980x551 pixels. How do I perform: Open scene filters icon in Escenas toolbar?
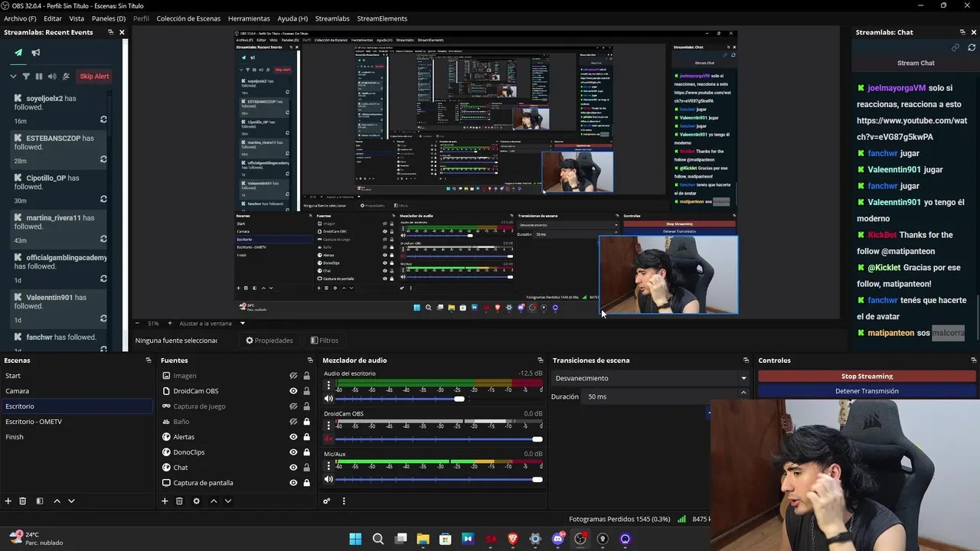(40, 501)
